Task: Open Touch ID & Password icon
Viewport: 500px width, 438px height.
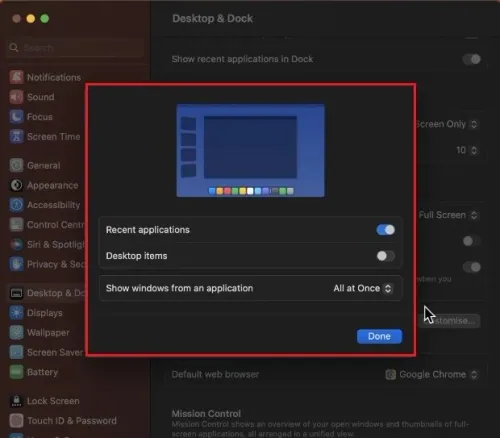Action: pyautogui.click(x=16, y=421)
